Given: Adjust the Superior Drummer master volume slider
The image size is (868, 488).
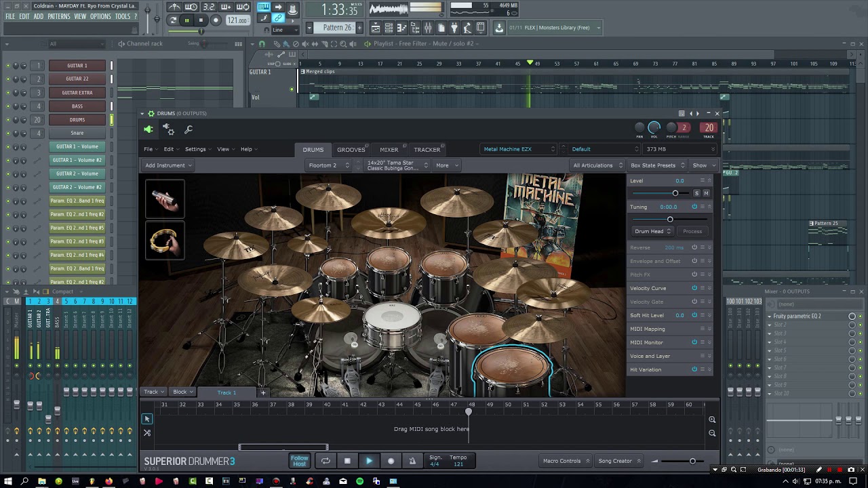Looking at the screenshot, I should point(692,461).
